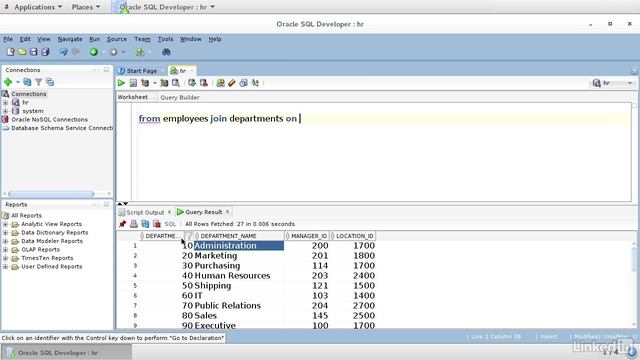The image size is (640, 360).
Task: Open the SQL Worksheet toolbar icon
Action: [x=140, y=52]
